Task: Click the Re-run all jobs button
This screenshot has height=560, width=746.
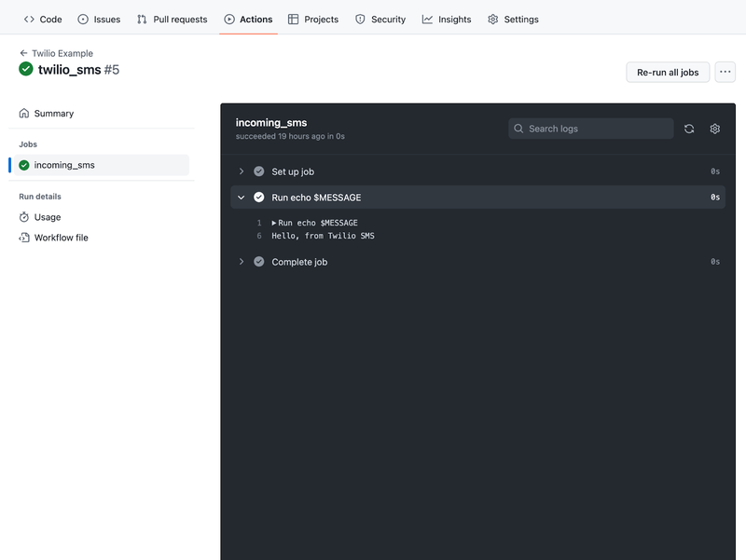Action: (668, 72)
